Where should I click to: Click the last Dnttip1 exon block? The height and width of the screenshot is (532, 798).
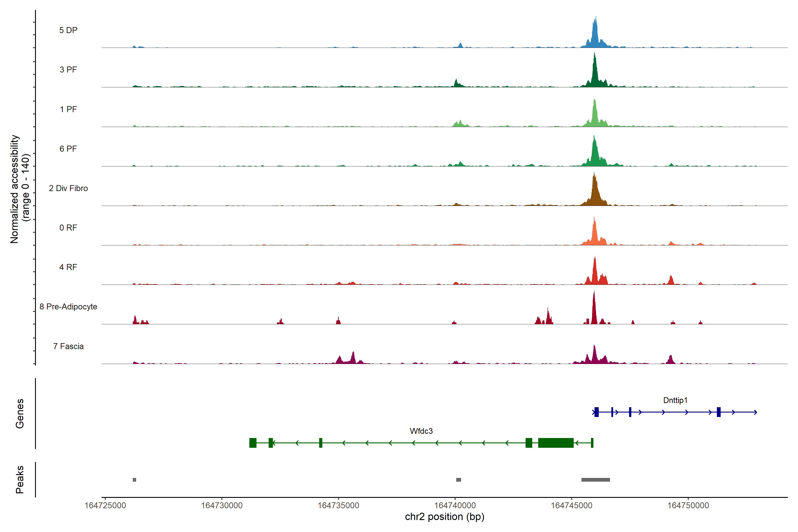click(x=719, y=412)
